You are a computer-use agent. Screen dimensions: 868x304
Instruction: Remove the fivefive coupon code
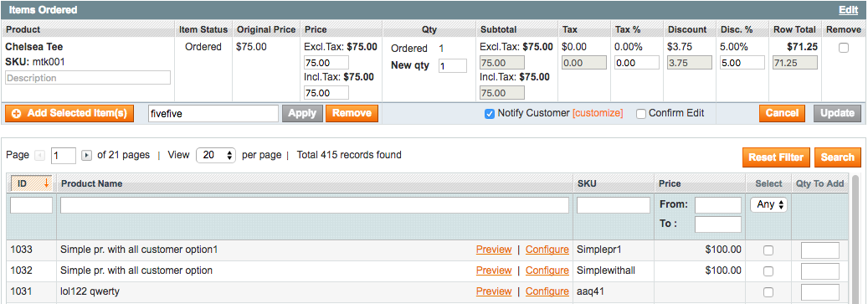[x=352, y=114]
